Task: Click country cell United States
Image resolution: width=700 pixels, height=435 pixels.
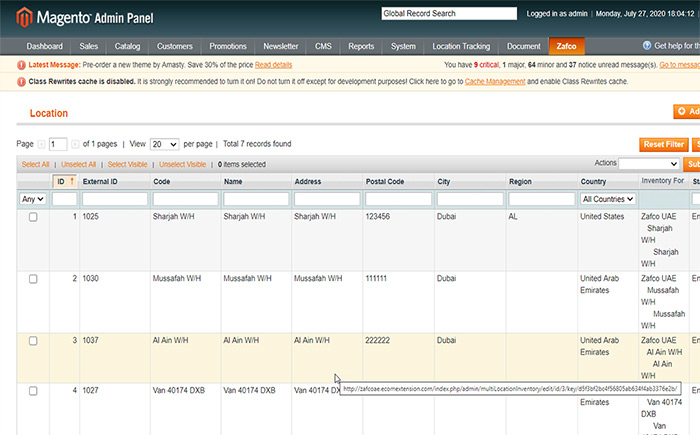Action: click(x=602, y=217)
